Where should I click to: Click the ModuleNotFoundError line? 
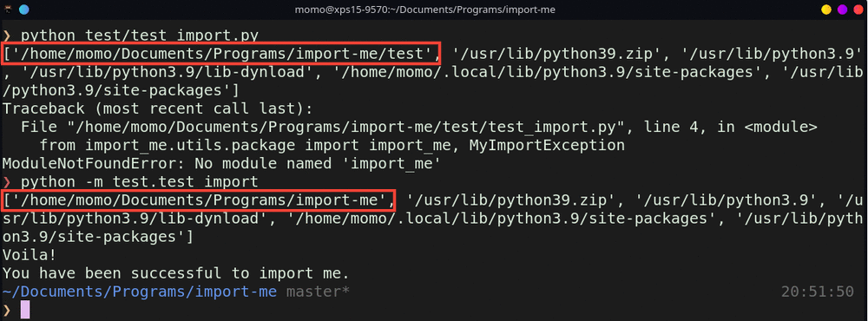[x=221, y=163]
